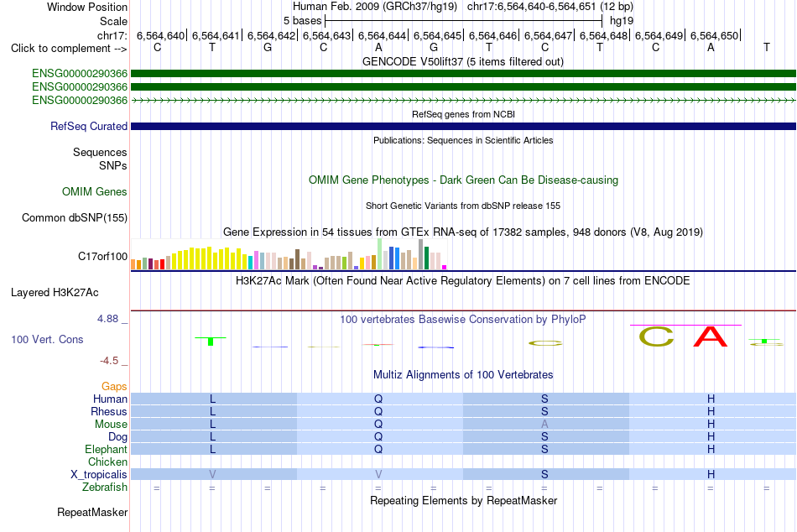Click the chr17: base position label

coord(112,35)
